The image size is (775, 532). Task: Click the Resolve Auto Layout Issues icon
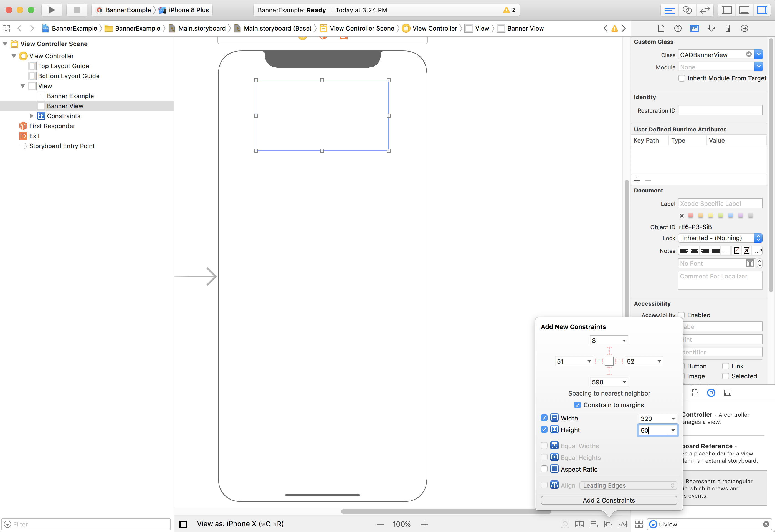click(x=623, y=524)
